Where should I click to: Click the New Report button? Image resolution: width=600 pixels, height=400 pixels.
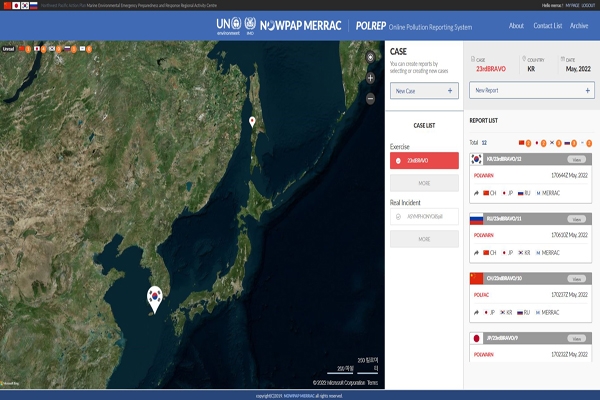tap(532, 90)
